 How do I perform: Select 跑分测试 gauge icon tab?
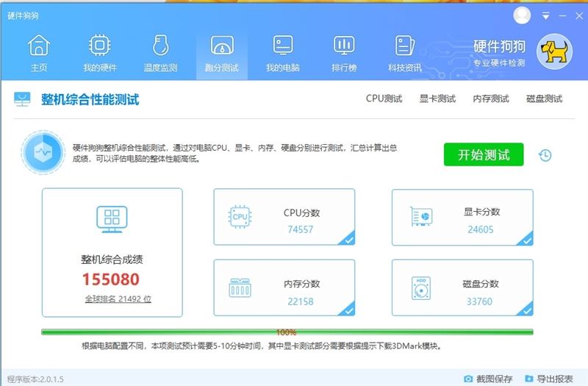[x=222, y=46]
